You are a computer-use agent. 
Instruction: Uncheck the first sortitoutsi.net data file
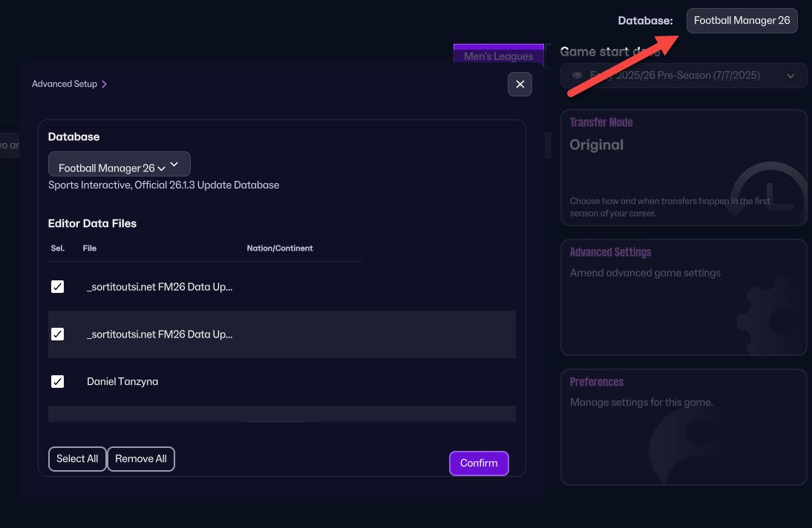click(x=57, y=287)
